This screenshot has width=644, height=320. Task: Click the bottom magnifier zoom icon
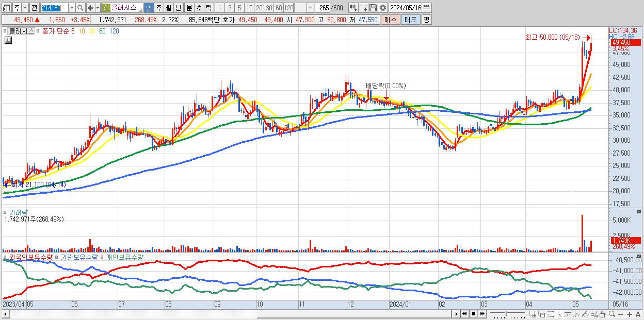click(612, 314)
